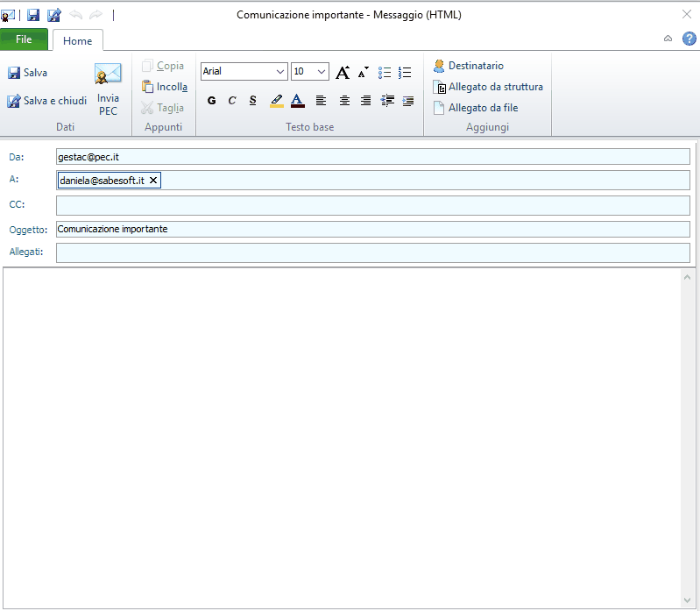Align text to the left
This screenshot has width=700, height=611.
[x=321, y=101]
